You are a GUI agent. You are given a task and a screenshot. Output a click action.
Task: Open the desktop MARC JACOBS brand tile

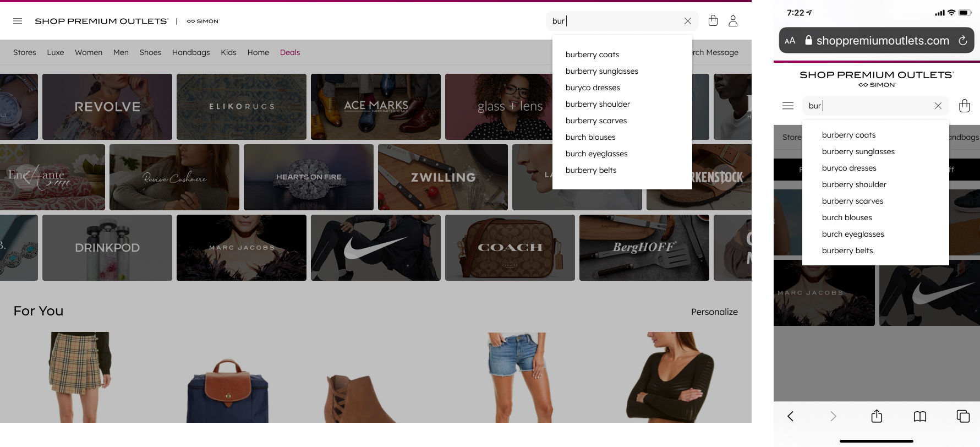tap(242, 248)
